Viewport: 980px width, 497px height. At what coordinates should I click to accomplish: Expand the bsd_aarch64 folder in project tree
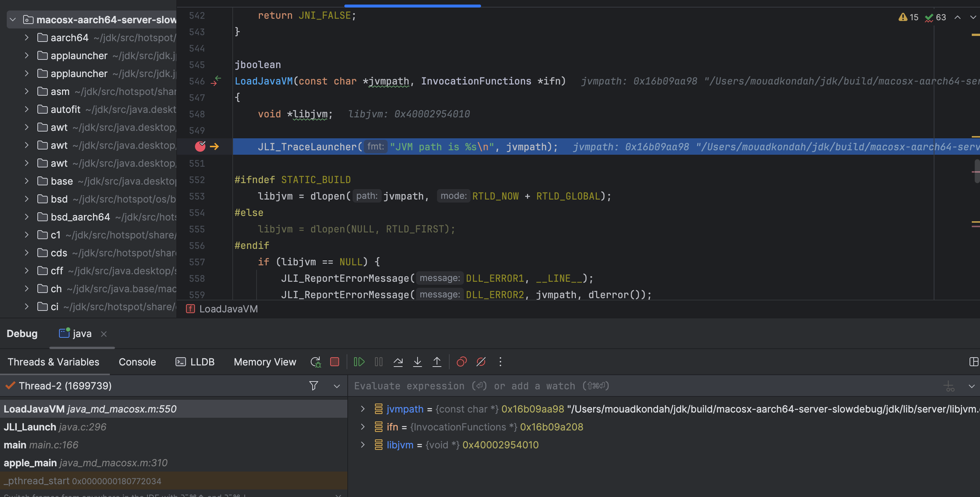(26, 217)
